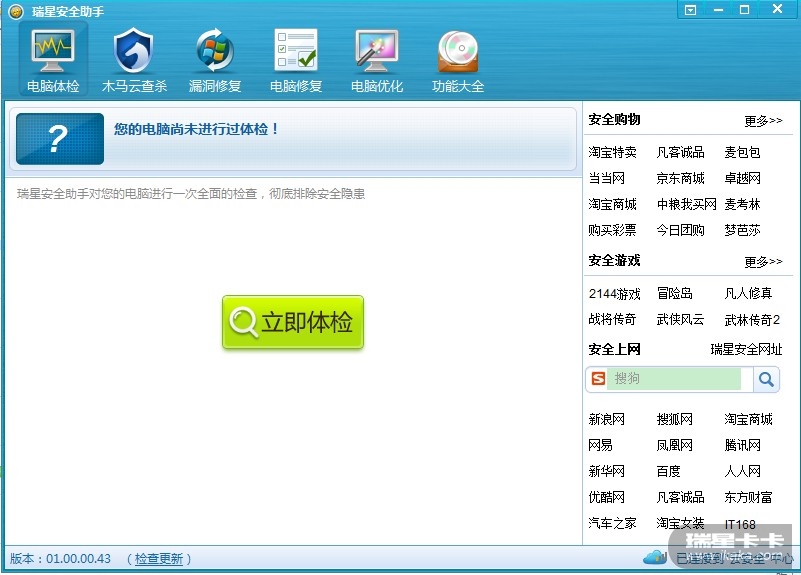Screen dimensions: 801x575
Task: Open 网易 link
Action: pos(600,445)
